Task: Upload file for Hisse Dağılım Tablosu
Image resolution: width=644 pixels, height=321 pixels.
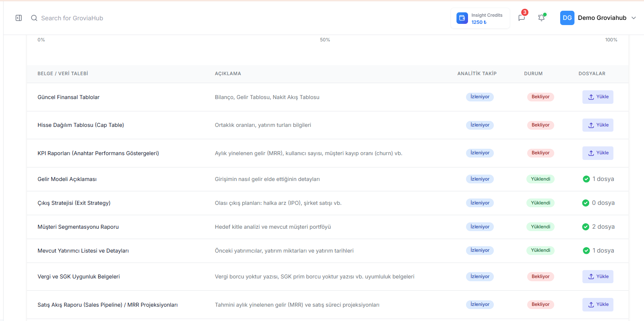Action: click(598, 125)
